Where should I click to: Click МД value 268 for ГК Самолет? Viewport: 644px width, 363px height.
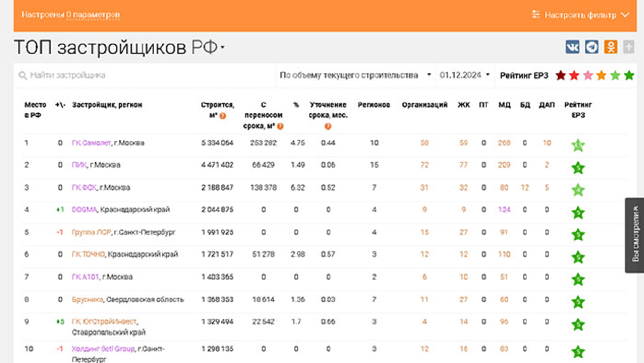[x=504, y=143]
